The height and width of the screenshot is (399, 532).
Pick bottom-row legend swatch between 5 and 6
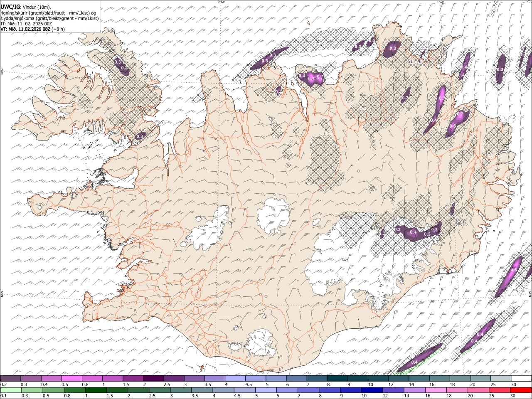pos(266,390)
